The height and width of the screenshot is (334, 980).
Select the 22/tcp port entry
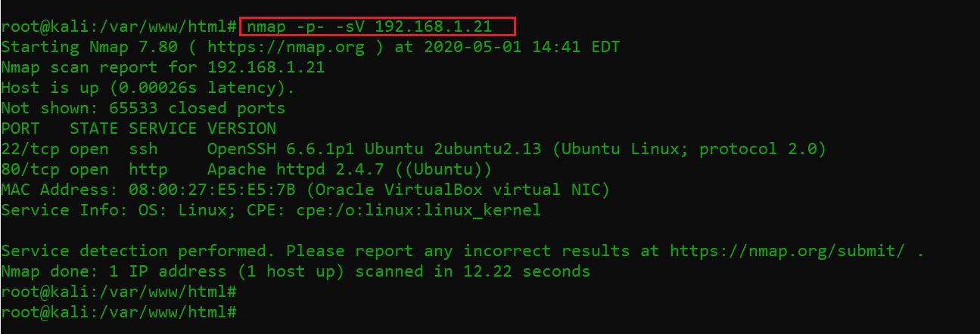[x=31, y=149]
